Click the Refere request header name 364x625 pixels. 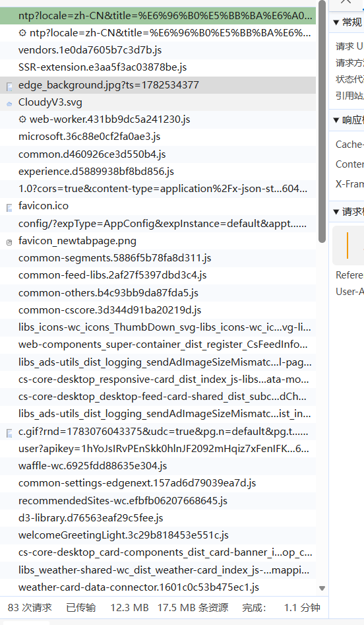point(349,275)
